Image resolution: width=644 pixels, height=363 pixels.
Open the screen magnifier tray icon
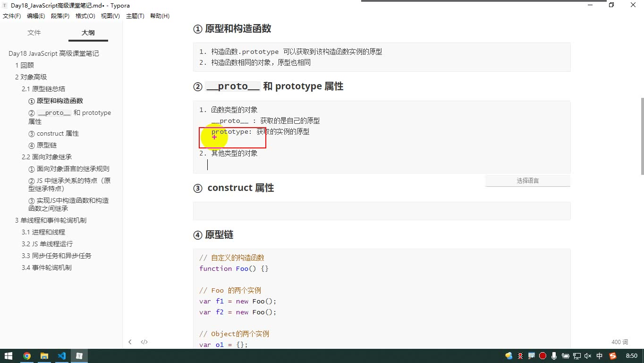click(532, 356)
